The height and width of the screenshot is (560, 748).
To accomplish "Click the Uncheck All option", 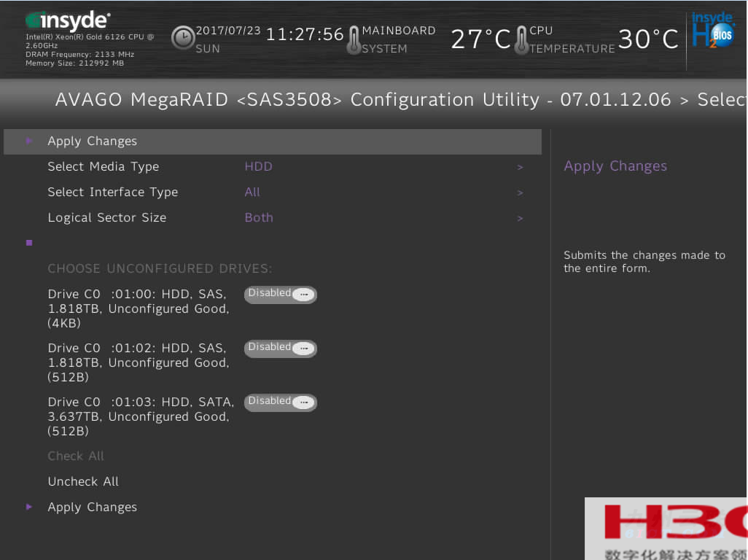I will coord(84,481).
